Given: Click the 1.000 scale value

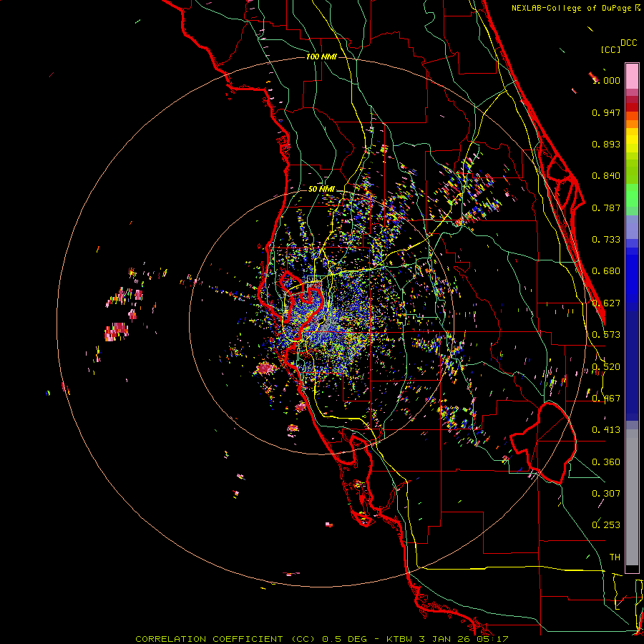Looking at the screenshot, I should click(x=606, y=80).
